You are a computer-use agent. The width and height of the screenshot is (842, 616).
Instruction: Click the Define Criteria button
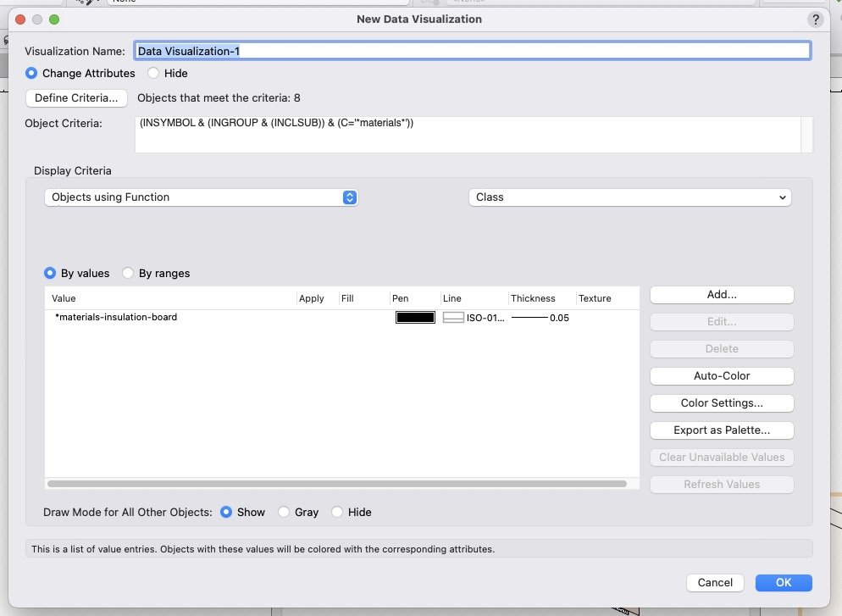[76, 98]
